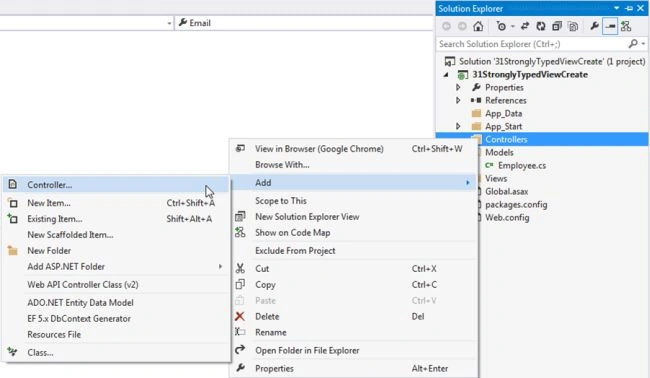Open Solution Explorer window position dropdown
650x378 pixels.
pyautogui.click(x=616, y=8)
